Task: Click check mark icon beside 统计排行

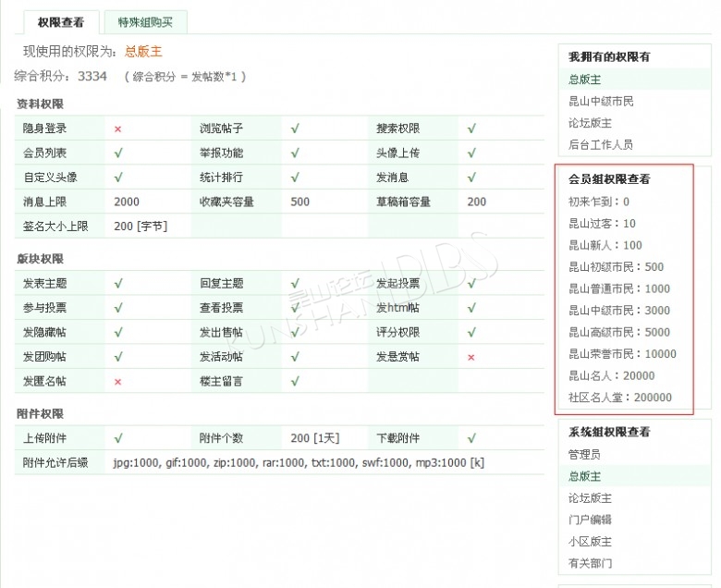Action: tap(295, 178)
